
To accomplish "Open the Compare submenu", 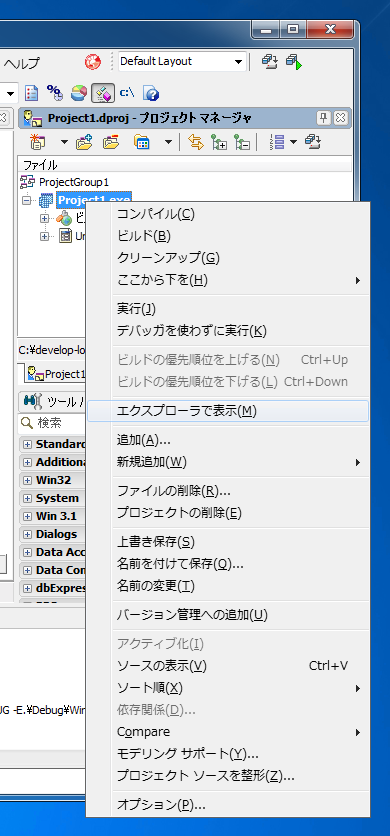I will (228, 732).
